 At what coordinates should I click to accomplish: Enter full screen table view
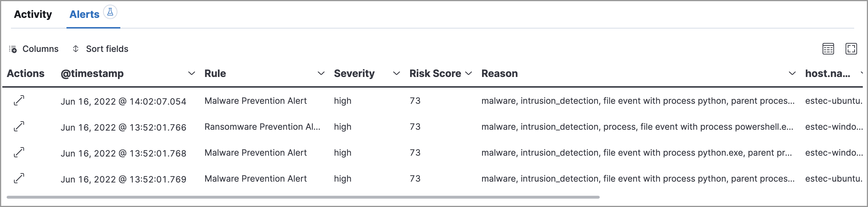tap(851, 49)
